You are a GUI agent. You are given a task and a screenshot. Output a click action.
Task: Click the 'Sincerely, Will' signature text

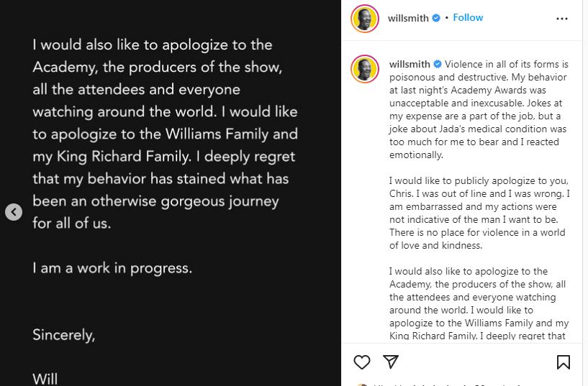click(64, 357)
